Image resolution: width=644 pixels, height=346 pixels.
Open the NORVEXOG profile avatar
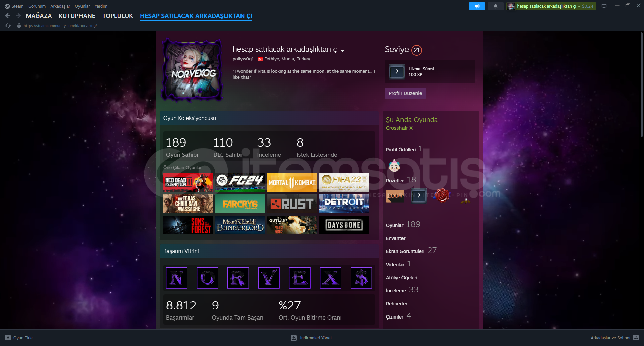[193, 70]
